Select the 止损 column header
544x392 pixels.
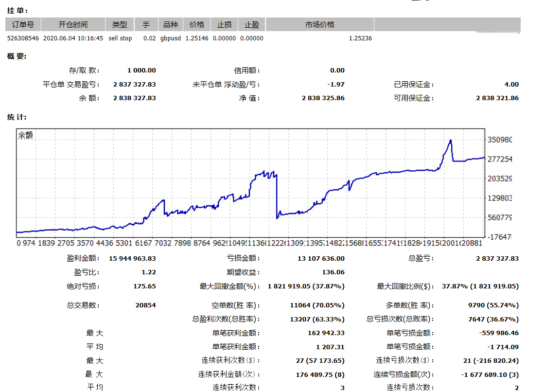point(224,24)
